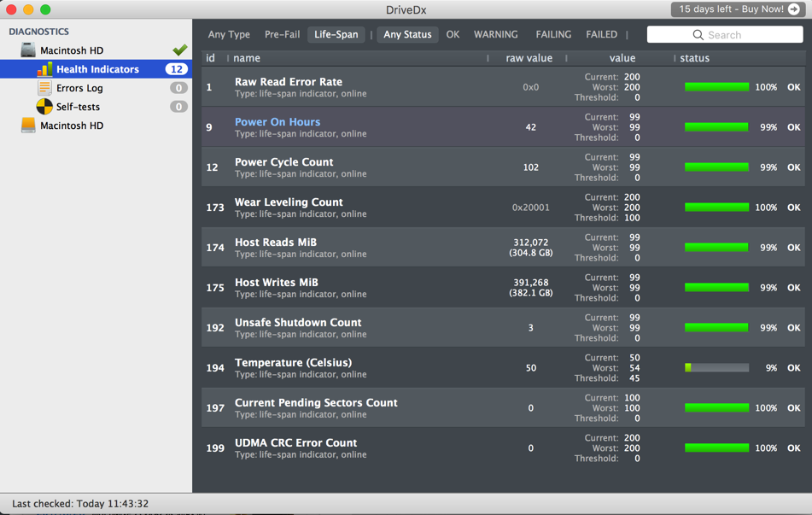Click 15 days left - Buy Now button

pos(736,9)
